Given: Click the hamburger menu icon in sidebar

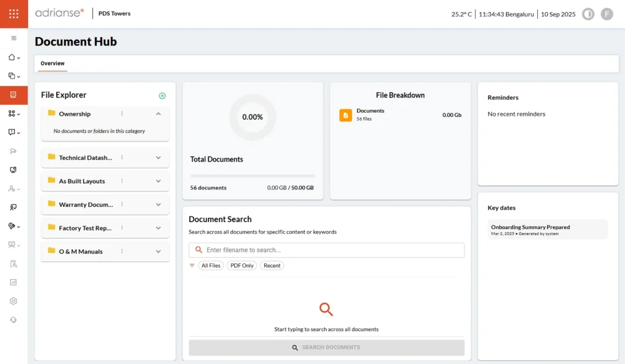Looking at the screenshot, I should (x=13, y=38).
